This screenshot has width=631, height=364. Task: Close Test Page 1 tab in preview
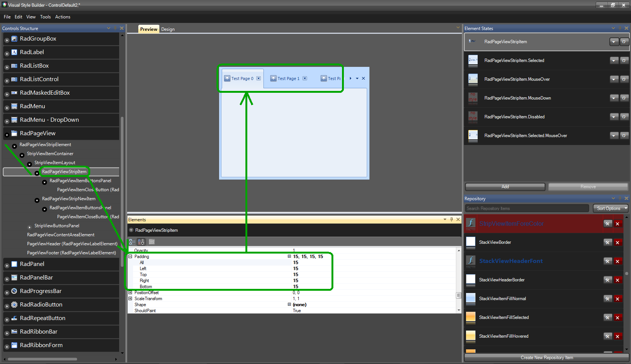tap(305, 79)
